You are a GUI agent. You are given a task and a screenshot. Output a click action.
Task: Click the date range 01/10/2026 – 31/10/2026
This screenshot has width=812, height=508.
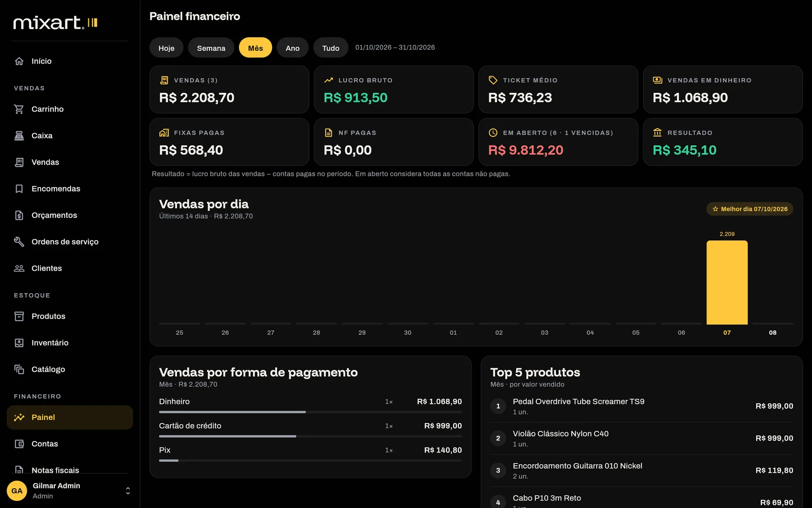(395, 47)
